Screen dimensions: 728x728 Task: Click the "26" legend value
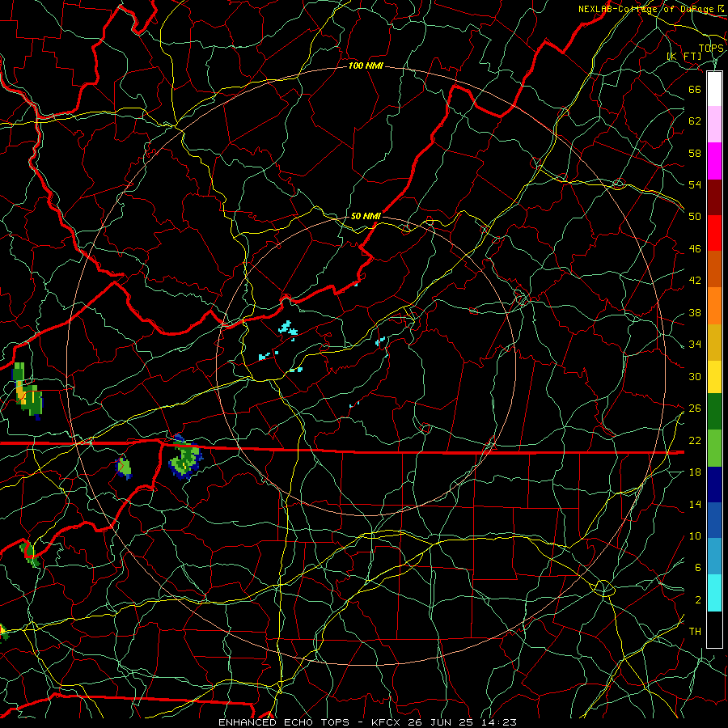tap(695, 408)
